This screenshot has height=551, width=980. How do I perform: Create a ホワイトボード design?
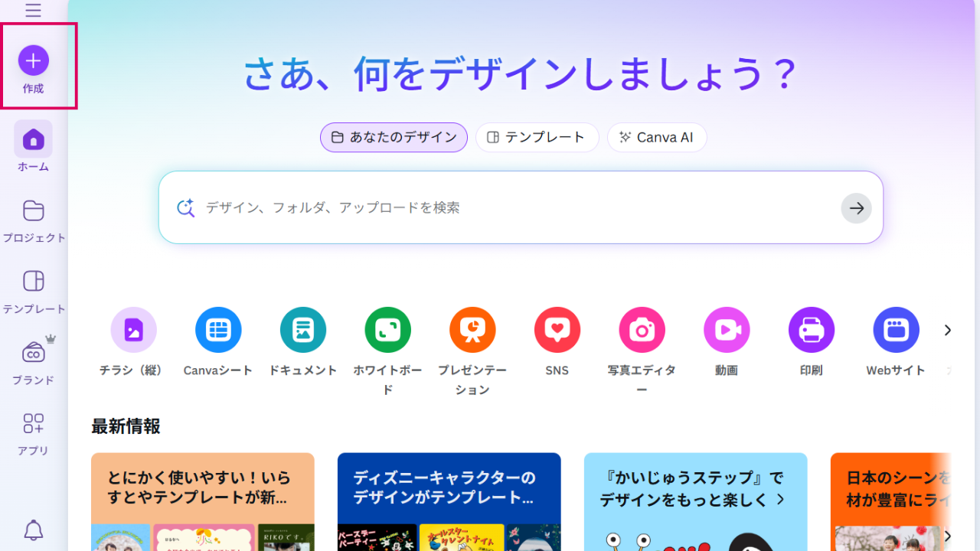387,331
